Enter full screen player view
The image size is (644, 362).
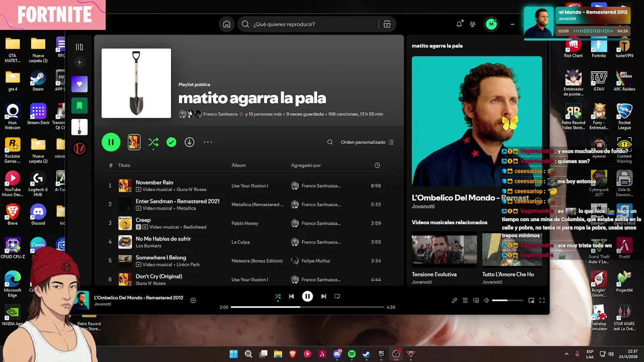pyautogui.click(x=542, y=301)
